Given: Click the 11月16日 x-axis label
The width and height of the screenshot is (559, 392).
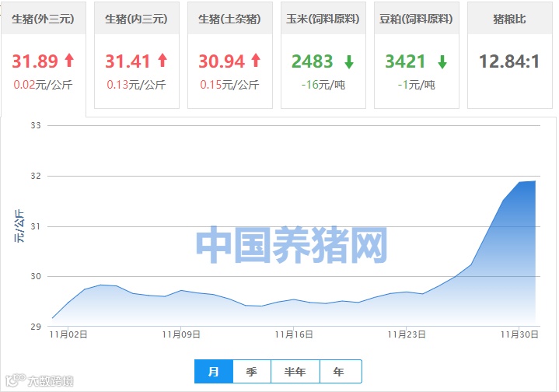Looking at the screenshot, I should pos(294,334).
